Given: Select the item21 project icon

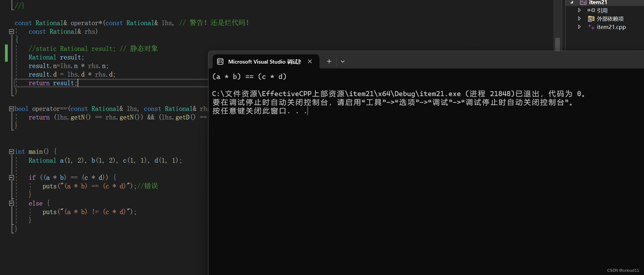Looking at the screenshot, I should point(583,2).
